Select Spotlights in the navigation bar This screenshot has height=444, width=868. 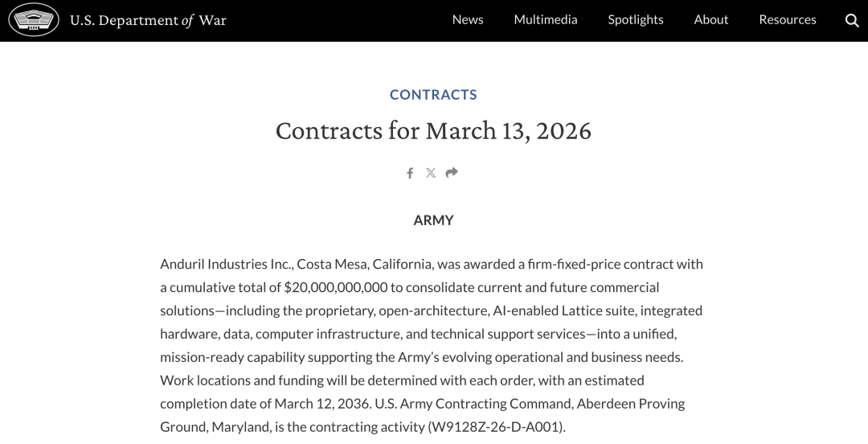coord(636,20)
